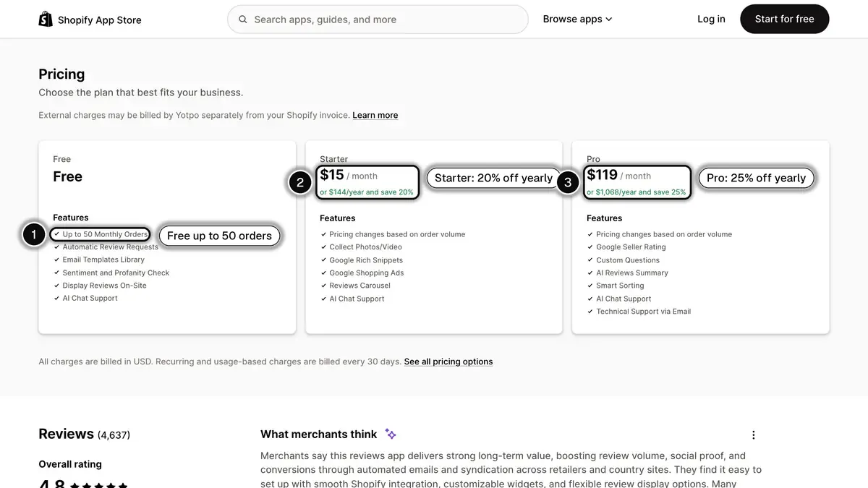868x488 pixels.
Task: Click the Overall rating label
Action: [x=70, y=464]
